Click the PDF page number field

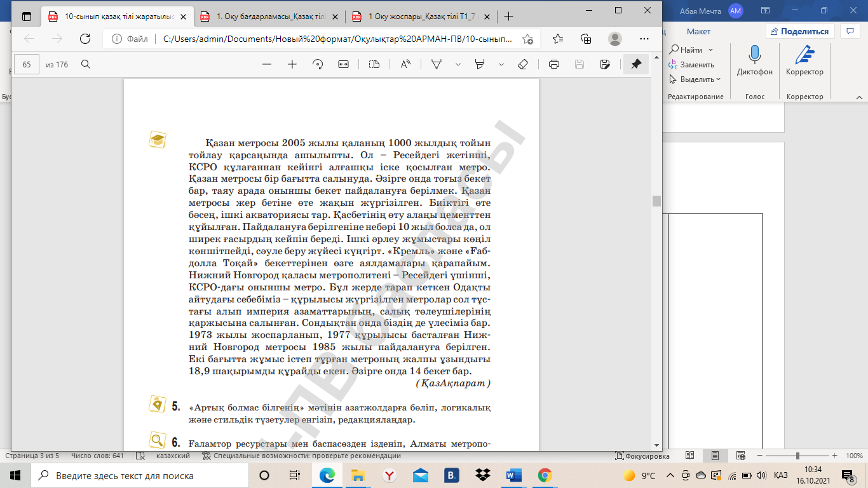click(x=27, y=64)
